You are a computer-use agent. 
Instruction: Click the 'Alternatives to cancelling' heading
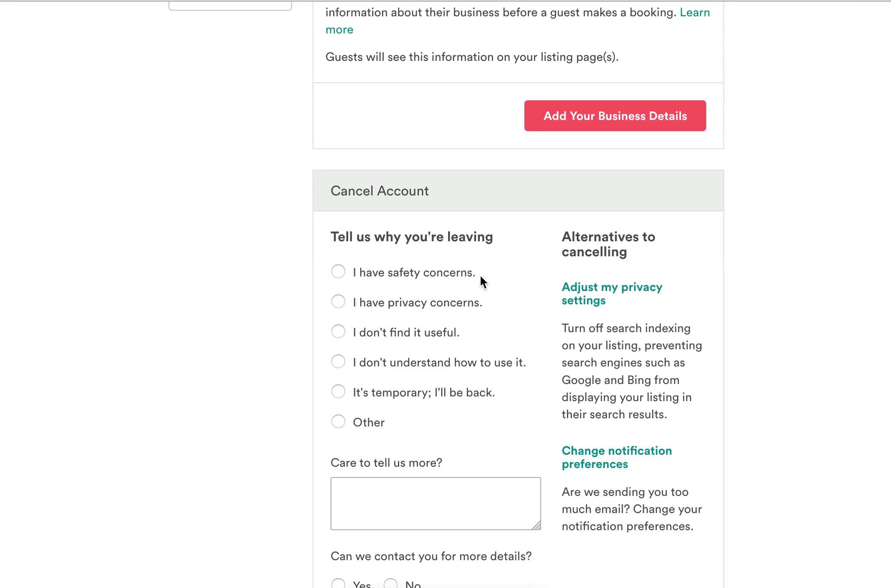609,244
